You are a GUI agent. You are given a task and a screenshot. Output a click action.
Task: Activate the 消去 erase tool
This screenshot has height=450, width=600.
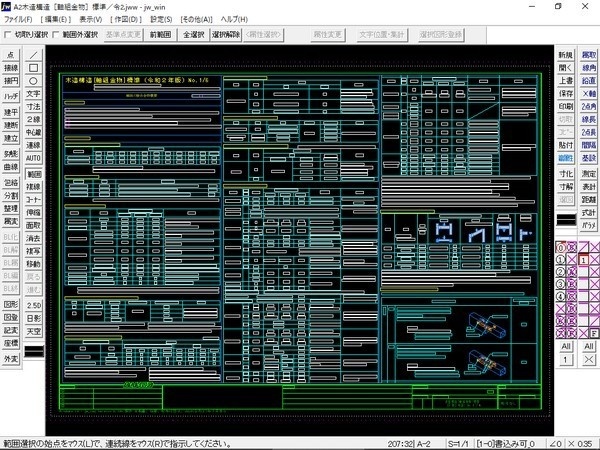33,238
